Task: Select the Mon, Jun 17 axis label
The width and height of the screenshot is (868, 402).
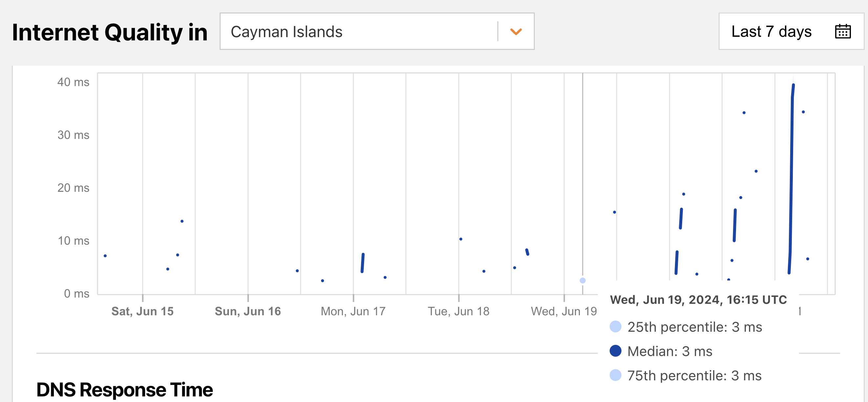Action: pyautogui.click(x=353, y=311)
